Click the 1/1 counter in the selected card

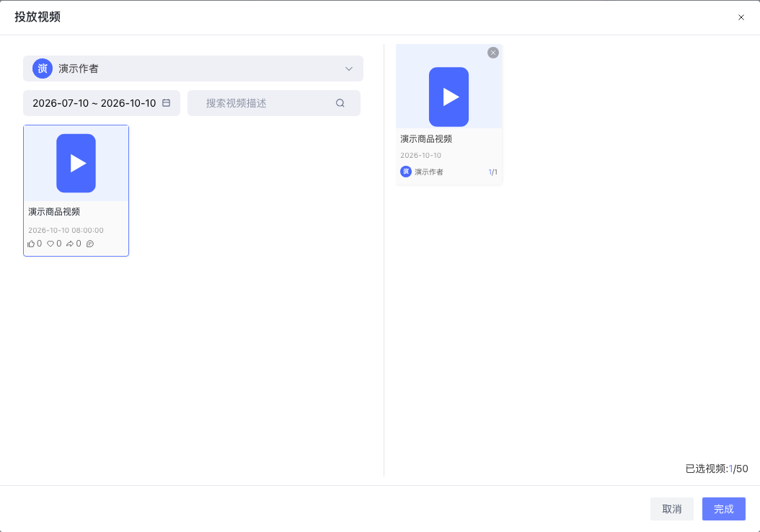coord(493,172)
